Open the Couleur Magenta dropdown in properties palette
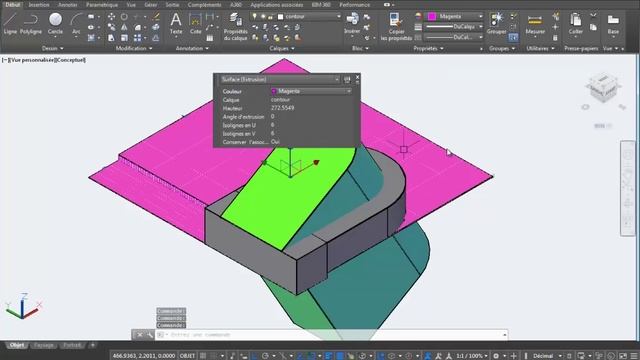This screenshot has height=360, width=640. click(311, 91)
